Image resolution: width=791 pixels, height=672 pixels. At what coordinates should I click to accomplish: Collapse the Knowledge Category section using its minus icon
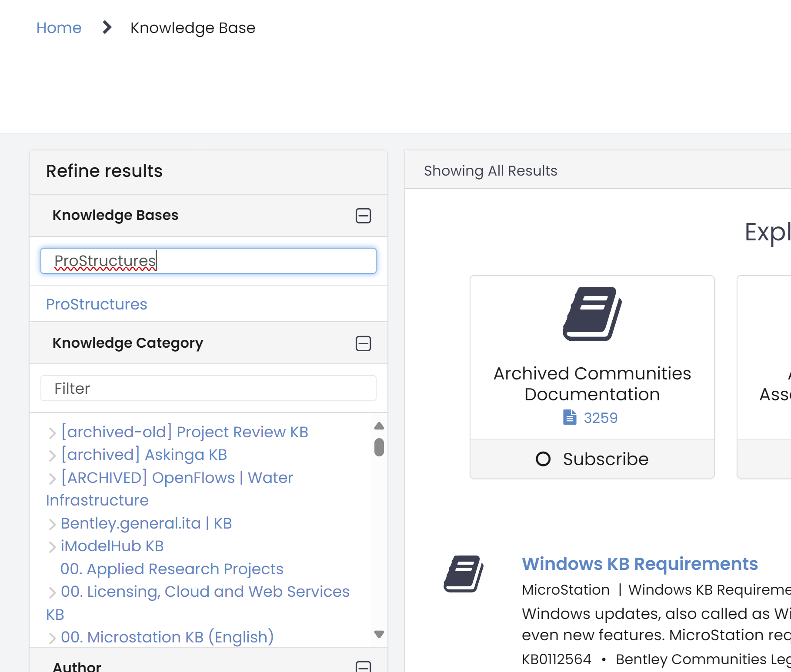click(x=364, y=343)
